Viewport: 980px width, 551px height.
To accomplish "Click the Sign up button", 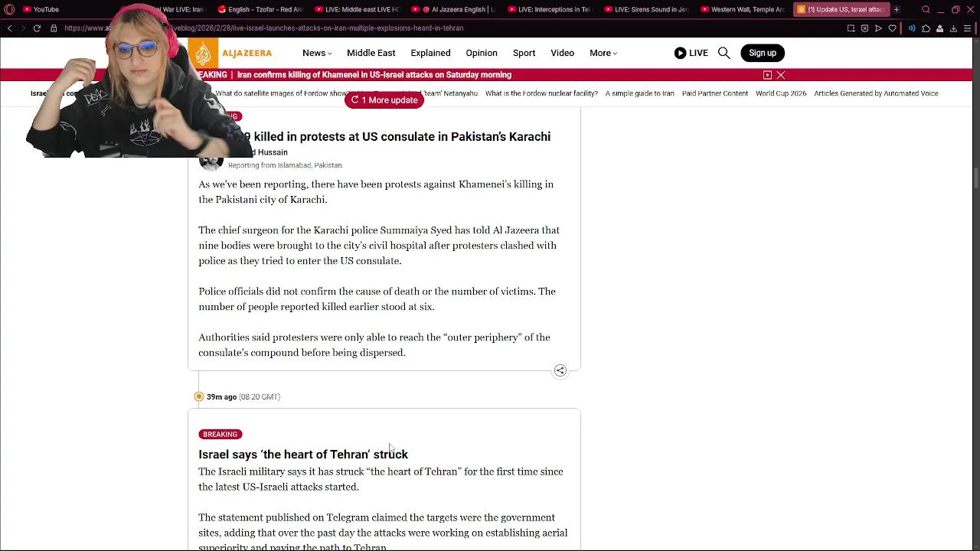I will 763,53.
